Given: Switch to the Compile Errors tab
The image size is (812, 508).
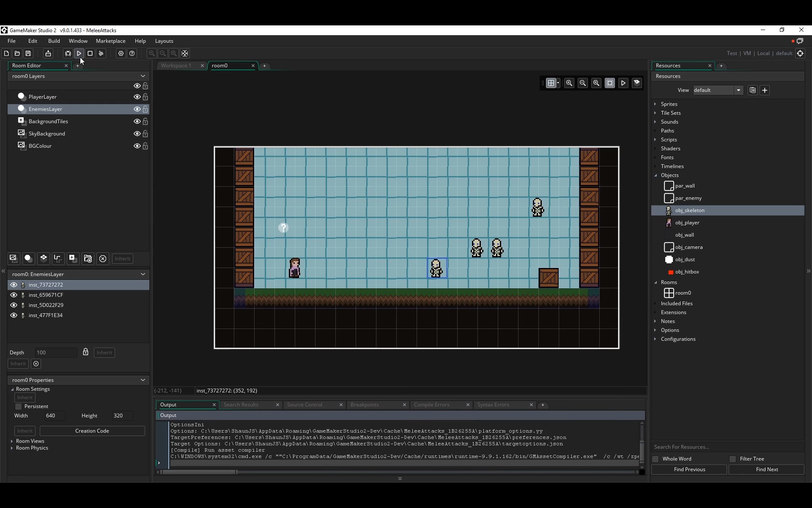Looking at the screenshot, I should click(x=431, y=405).
